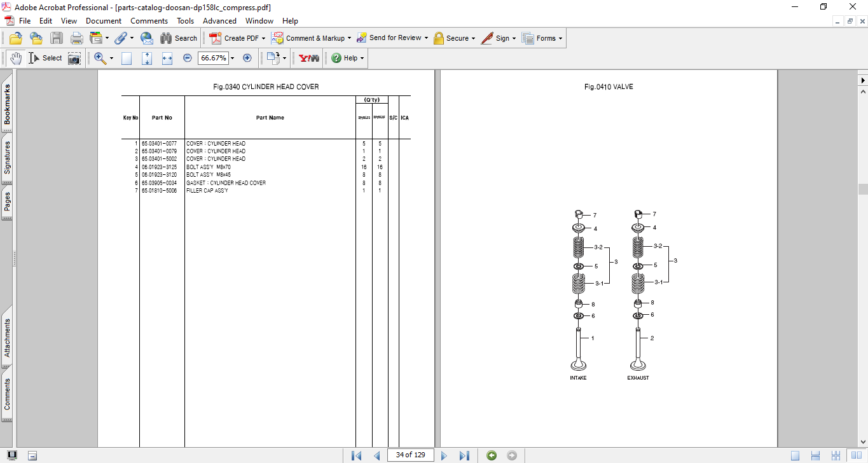The image size is (868, 463).
Task: Toggle the Bookmarks side panel
Action: click(8, 104)
